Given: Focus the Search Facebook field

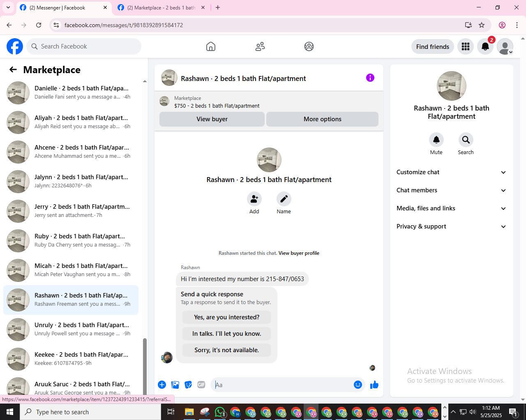Looking at the screenshot, I should (x=84, y=46).
